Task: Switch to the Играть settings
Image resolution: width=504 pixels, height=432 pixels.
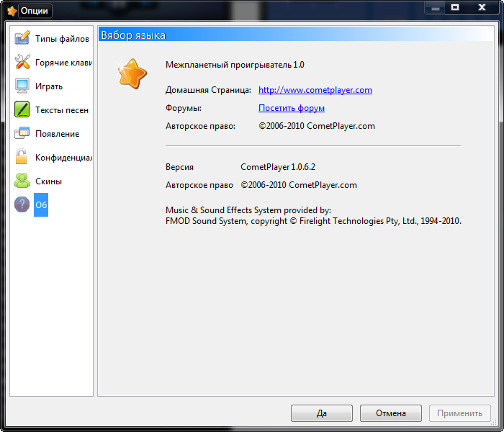Action: coord(49,86)
